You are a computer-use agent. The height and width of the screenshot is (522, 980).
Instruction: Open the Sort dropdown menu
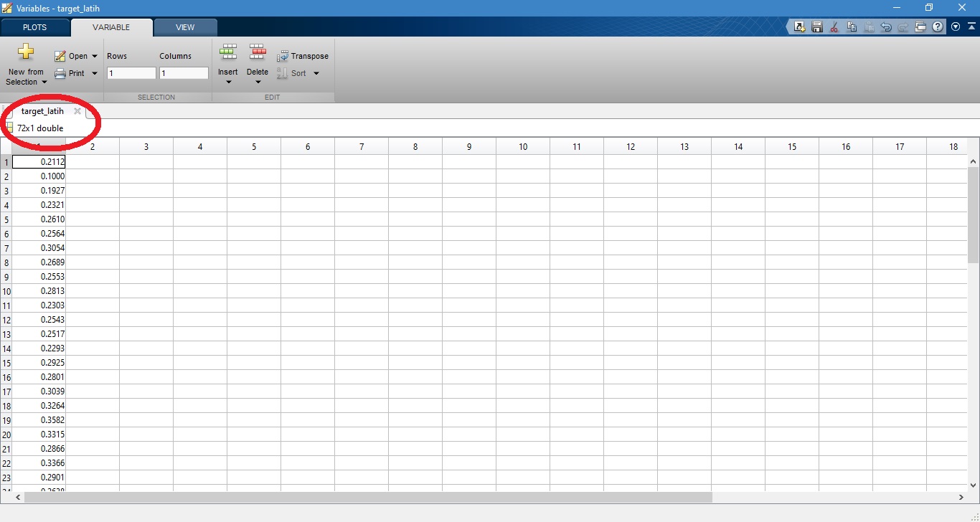tap(316, 73)
